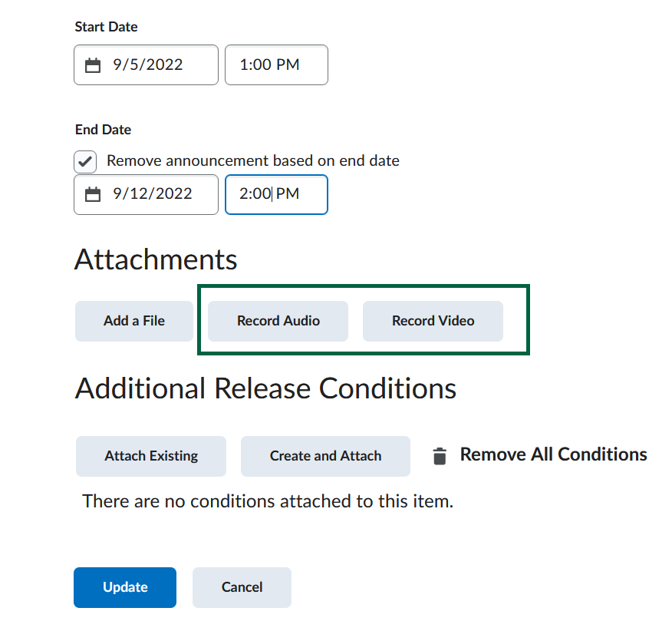Click the Attachments section heading

tap(155, 260)
